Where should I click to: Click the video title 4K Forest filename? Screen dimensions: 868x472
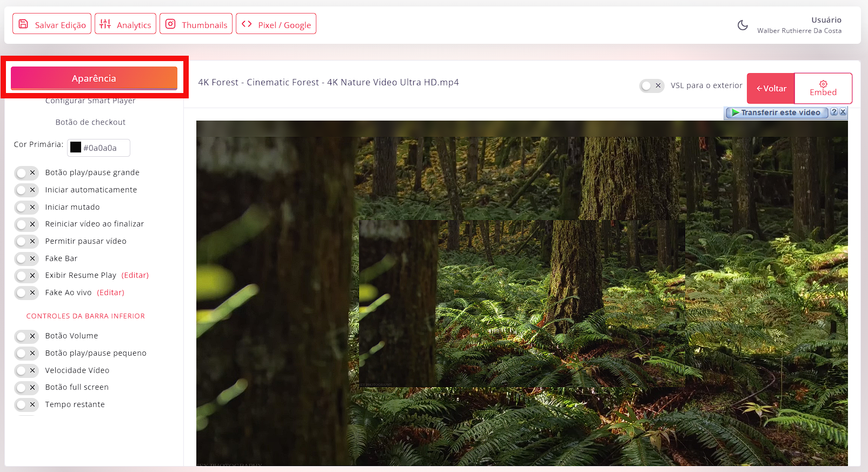pyautogui.click(x=328, y=82)
